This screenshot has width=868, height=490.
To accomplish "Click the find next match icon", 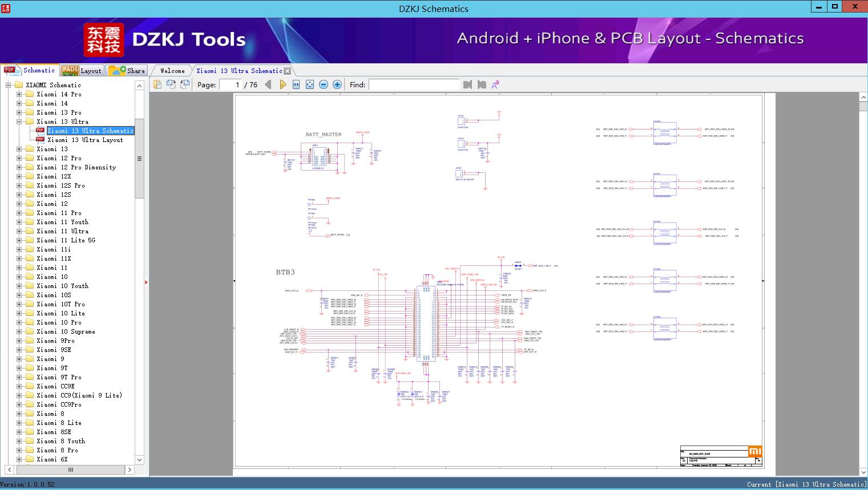I will click(482, 84).
